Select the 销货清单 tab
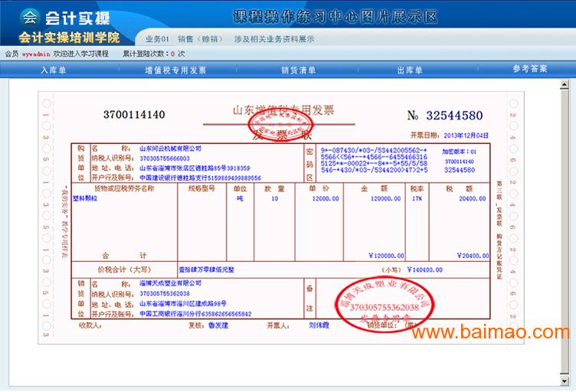The width and height of the screenshot is (576, 392). (x=298, y=70)
